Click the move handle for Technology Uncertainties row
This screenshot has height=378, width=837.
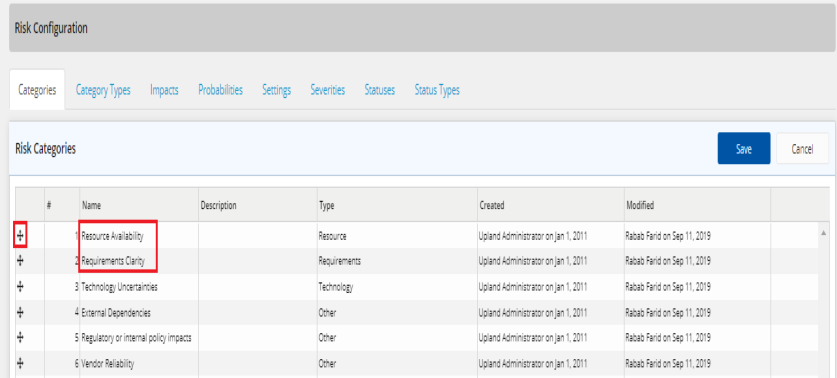[x=20, y=287]
